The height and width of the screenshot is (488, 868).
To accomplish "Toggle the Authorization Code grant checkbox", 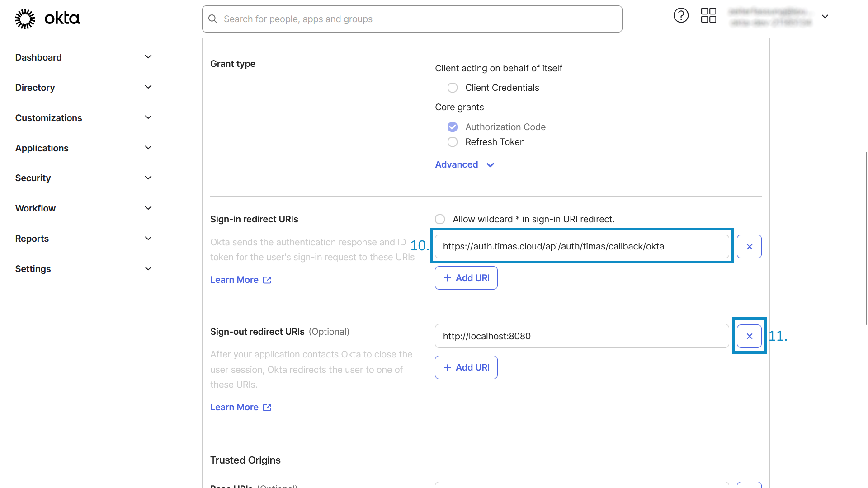I will point(453,127).
